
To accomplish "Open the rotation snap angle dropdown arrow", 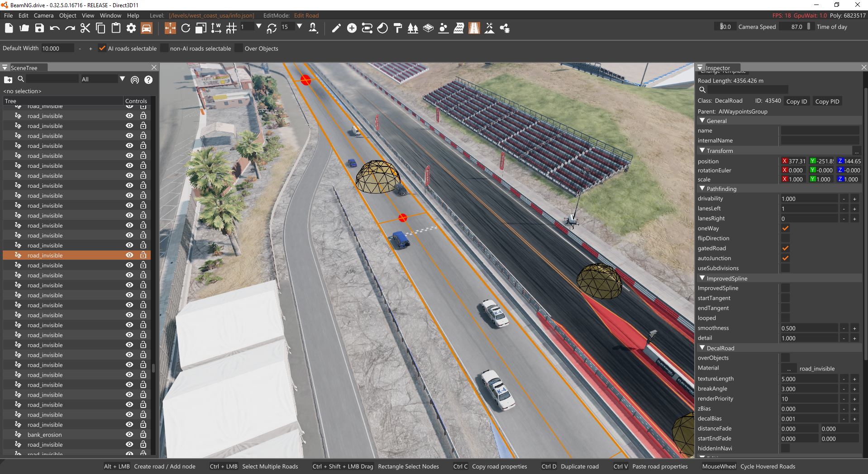I will (x=300, y=27).
